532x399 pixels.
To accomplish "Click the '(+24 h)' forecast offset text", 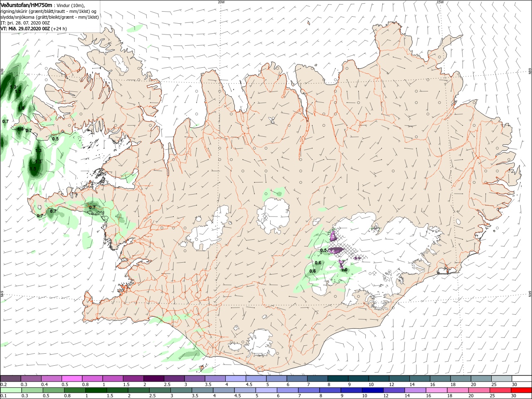I will (x=59, y=29).
